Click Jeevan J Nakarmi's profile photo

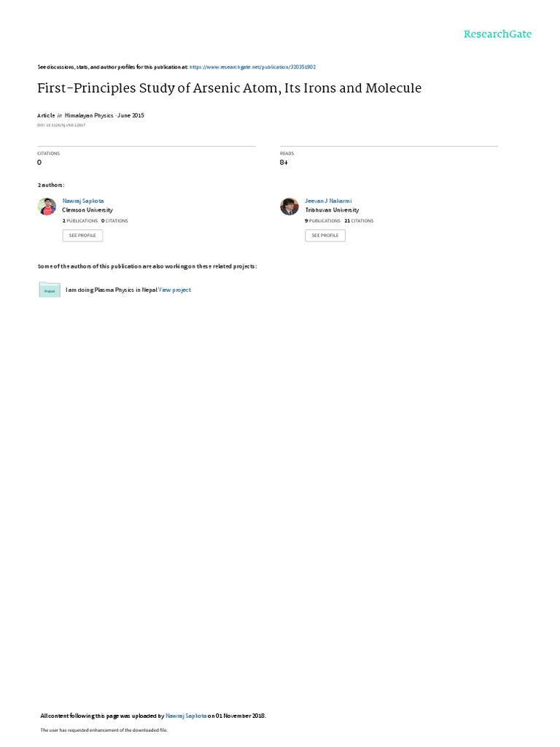pyautogui.click(x=289, y=206)
